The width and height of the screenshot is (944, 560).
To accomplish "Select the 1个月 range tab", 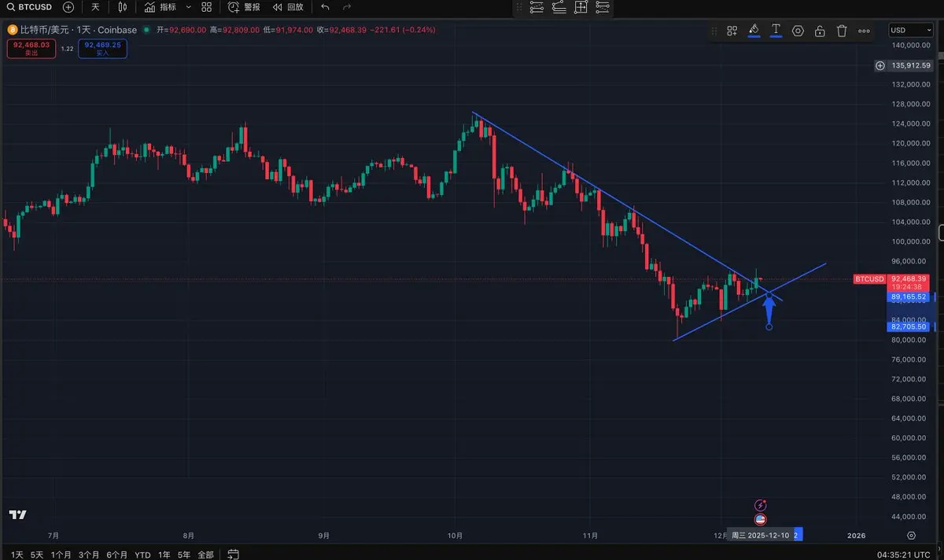I will pyautogui.click(x=61, y=554).
